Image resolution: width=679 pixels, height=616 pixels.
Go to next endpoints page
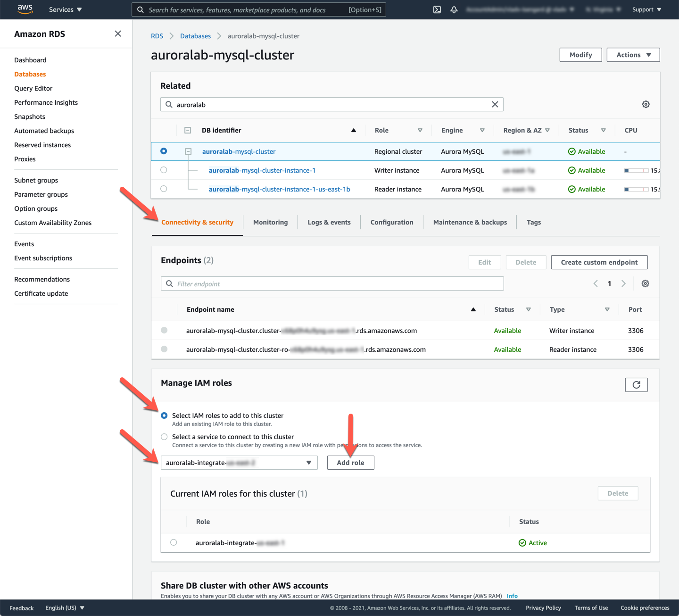pos(623,283)
